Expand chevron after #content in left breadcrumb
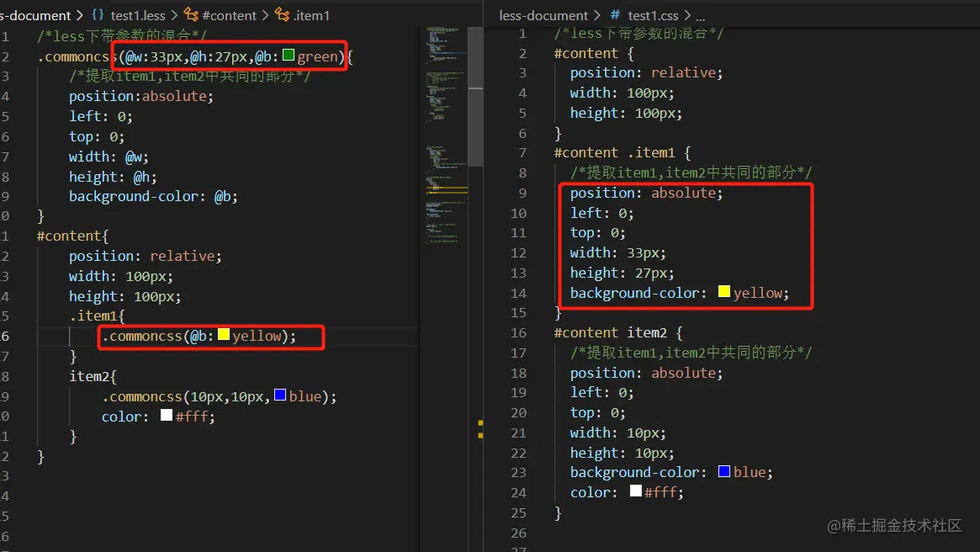 266,15
